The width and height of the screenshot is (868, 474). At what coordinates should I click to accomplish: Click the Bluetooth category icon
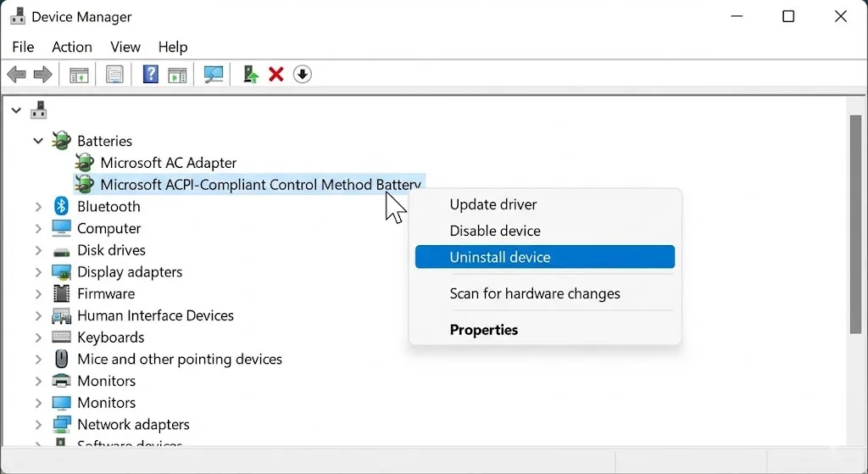pyautogui.click(x=61, y=206)
